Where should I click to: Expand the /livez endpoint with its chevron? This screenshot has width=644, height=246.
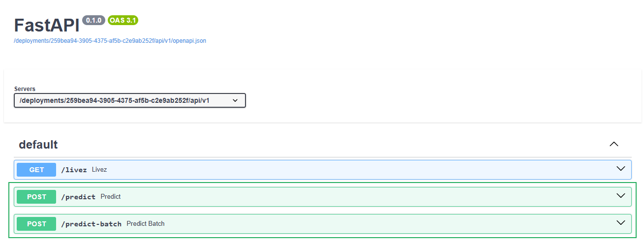[621, 169]
